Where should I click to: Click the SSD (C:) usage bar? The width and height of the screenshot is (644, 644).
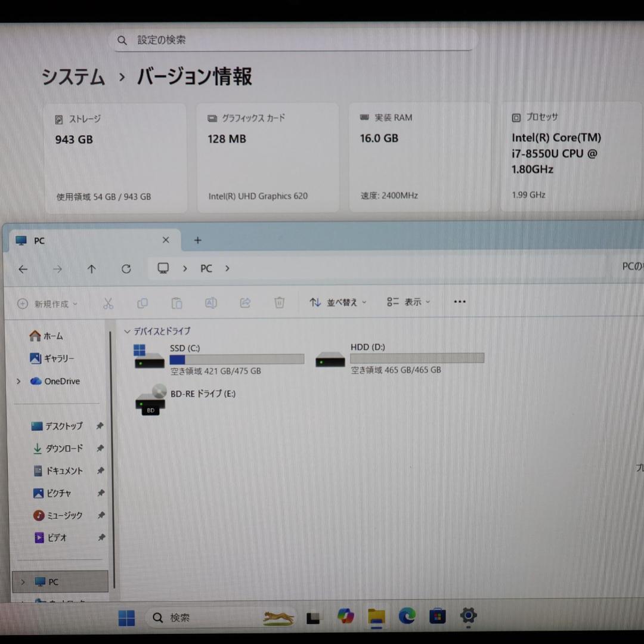click(x=237, y=358)
